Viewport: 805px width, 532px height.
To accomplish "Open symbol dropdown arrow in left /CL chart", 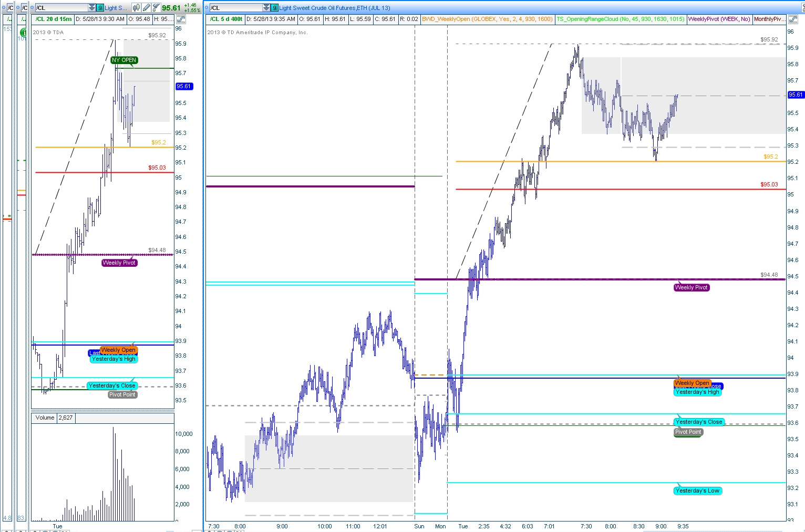I will 92,8.
